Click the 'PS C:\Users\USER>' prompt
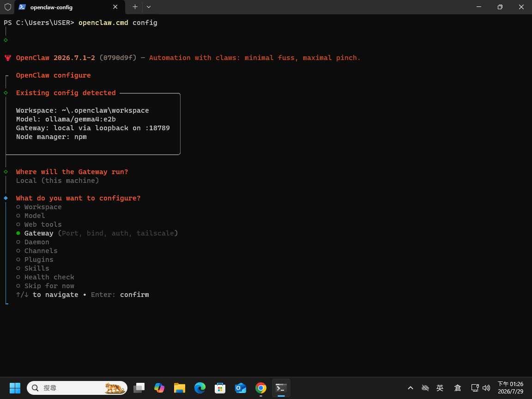532x399 pixels. (39, 23)
